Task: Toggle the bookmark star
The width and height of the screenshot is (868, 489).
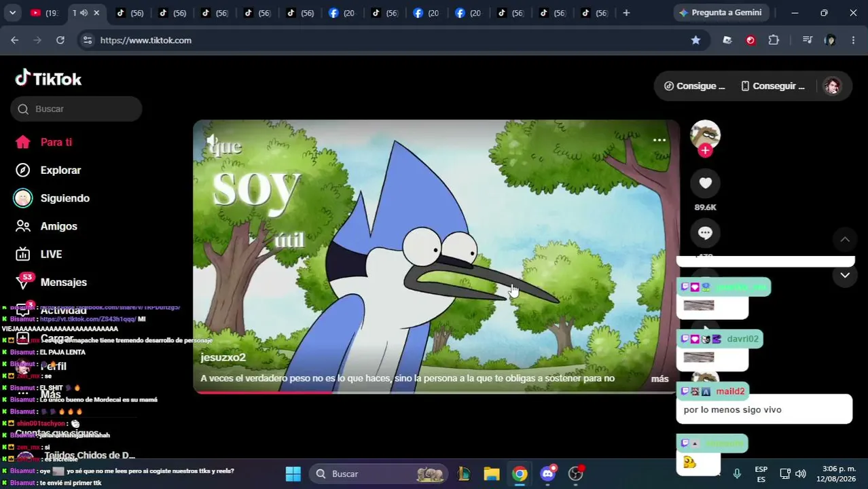Action: 695,40
